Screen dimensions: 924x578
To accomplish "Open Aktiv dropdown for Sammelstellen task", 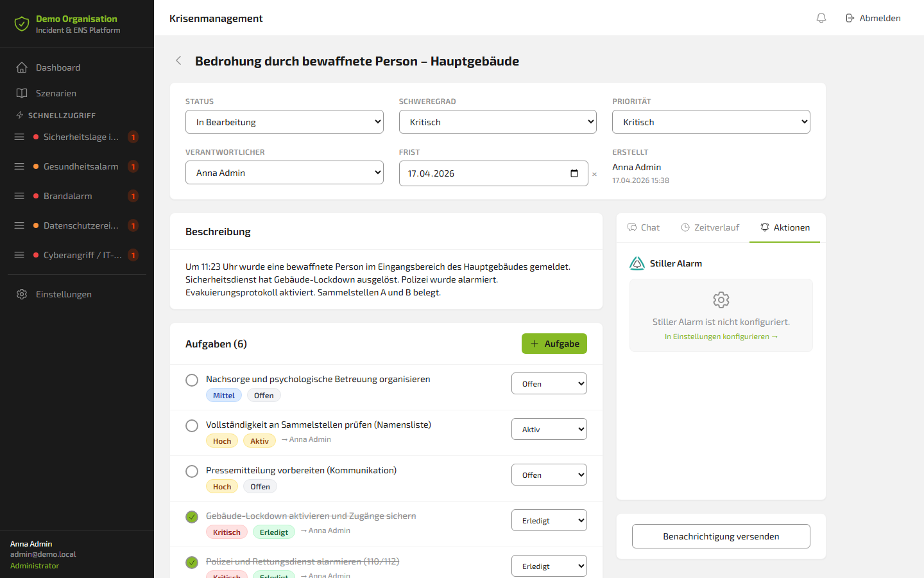I will click(x=549, y=429).
